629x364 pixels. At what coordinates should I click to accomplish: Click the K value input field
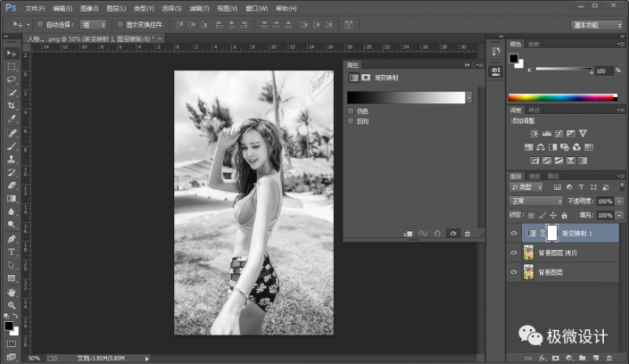(604, 71)
